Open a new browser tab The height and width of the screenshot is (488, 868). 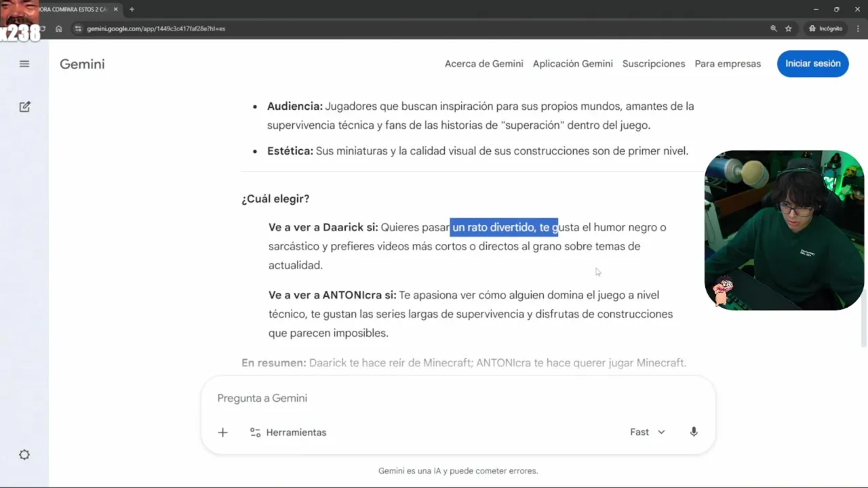pos(132,9)
